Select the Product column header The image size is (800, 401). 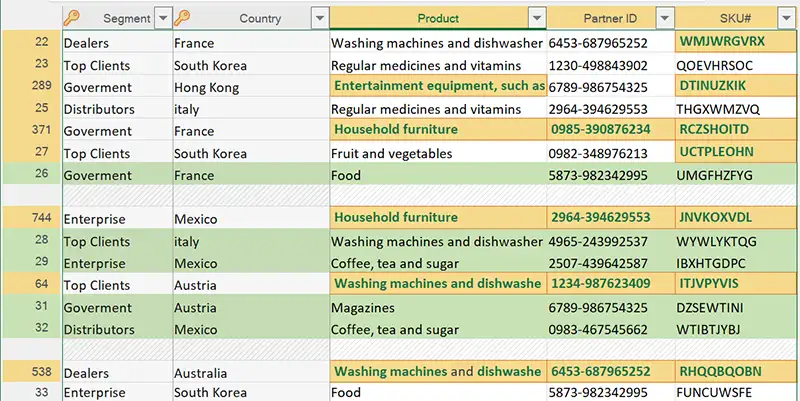[x=438, y=18]
